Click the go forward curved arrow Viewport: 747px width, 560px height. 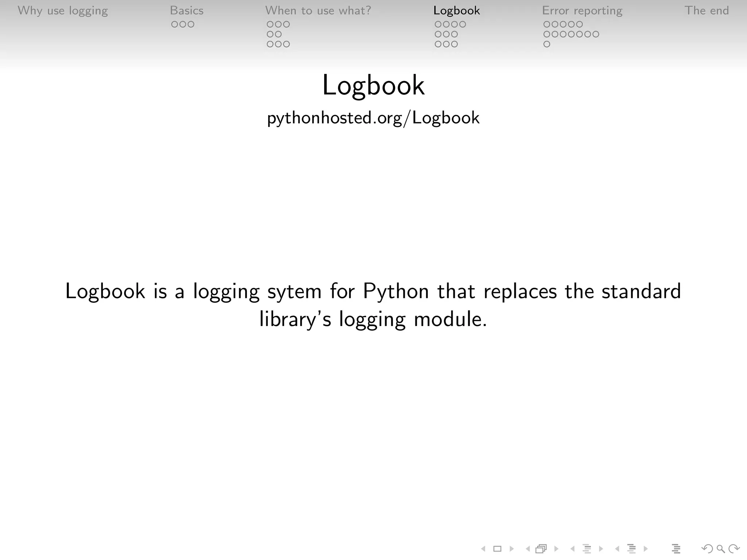click(734, 549)
